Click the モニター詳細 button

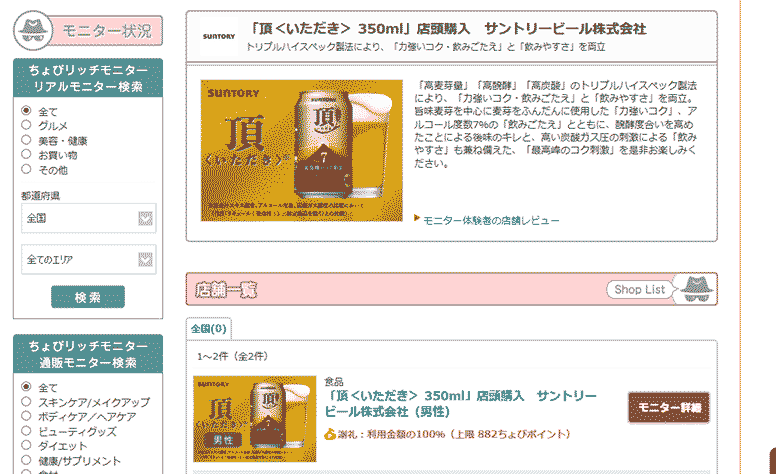(669, 408)
